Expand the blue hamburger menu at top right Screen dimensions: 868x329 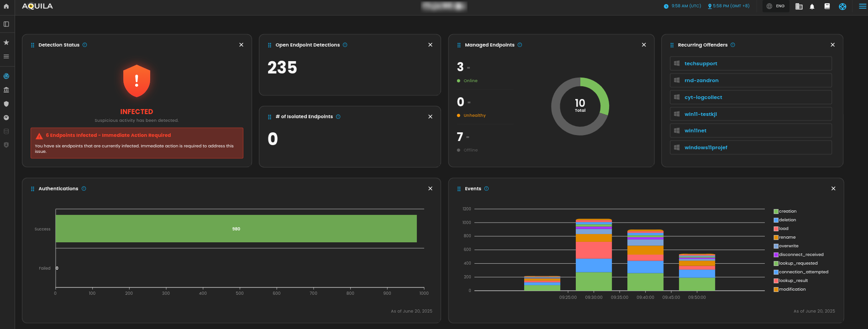(862, 6)
